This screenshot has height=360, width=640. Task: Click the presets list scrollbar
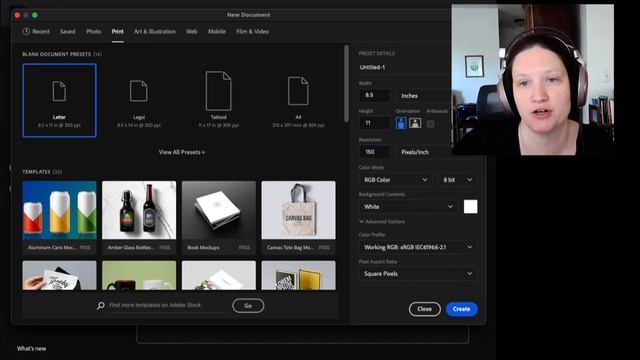point(347,84)
